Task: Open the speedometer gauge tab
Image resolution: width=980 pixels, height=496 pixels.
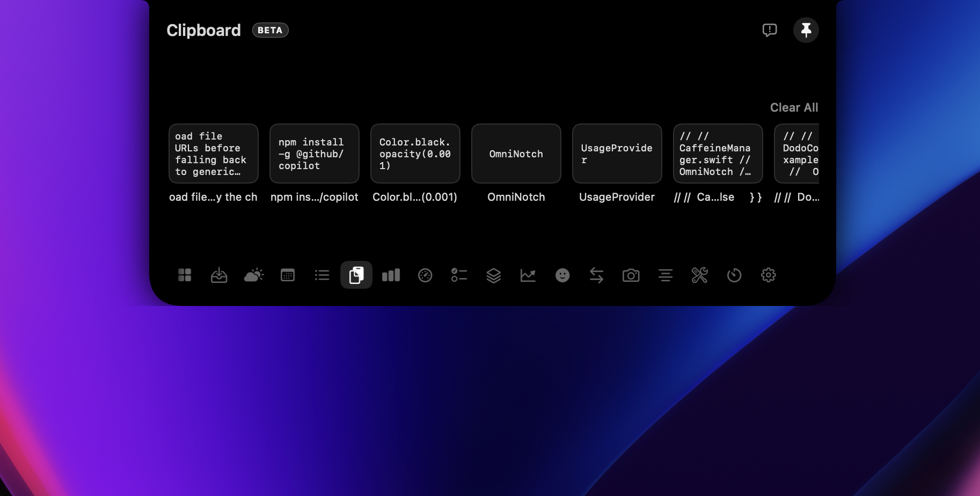Action: coord(425,275)
